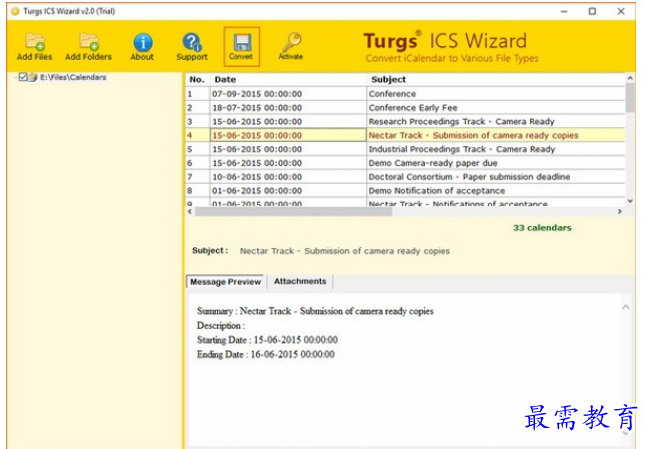Click the 33 calendars count label
The image size is (646, 449).
pyautogui.click(x=542, y=228)
